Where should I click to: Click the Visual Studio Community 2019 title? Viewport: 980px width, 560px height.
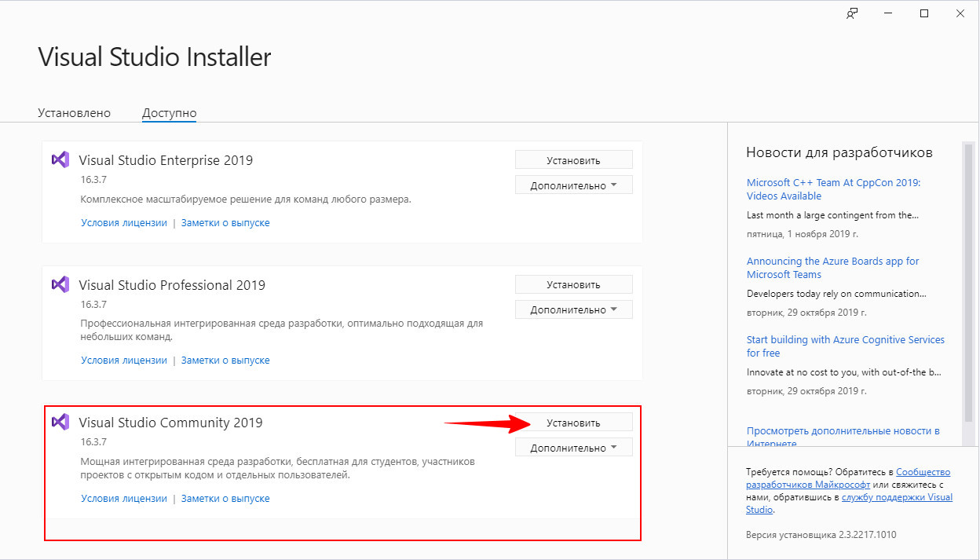coord(170,423)
